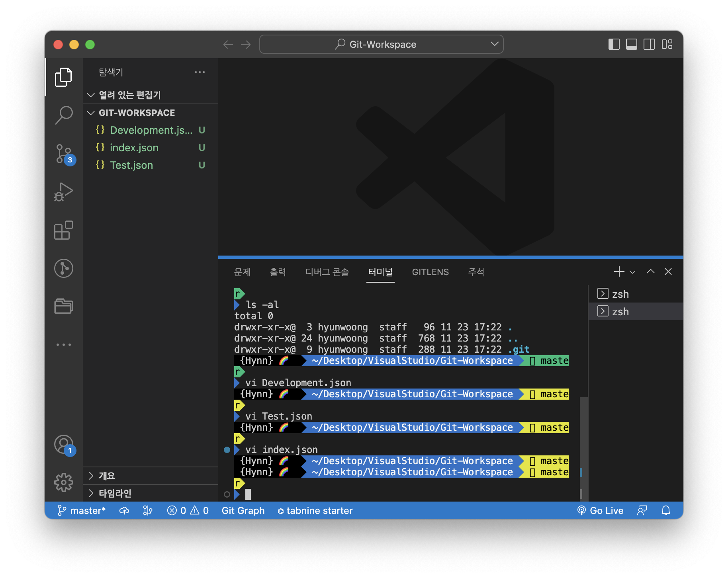Go forward using the right arrow
728x578 pixels.
246,45
